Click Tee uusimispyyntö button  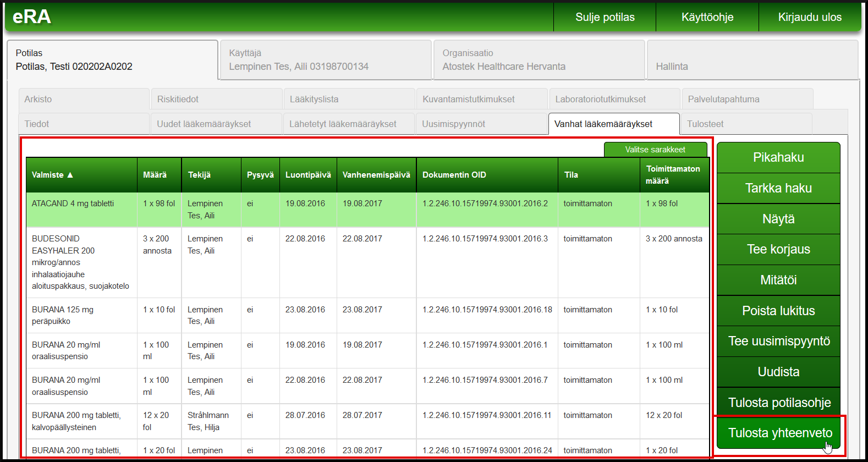[778, 341]
